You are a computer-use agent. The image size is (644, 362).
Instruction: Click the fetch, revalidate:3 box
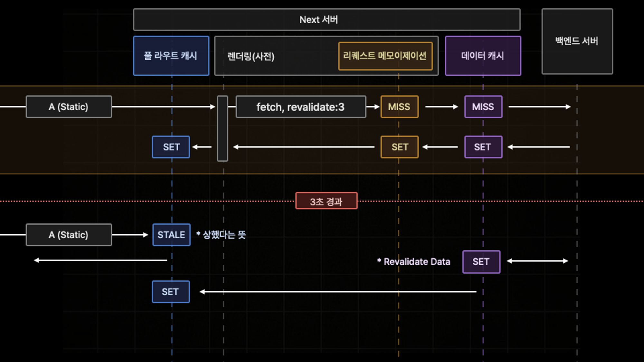[x=301, y=107]
